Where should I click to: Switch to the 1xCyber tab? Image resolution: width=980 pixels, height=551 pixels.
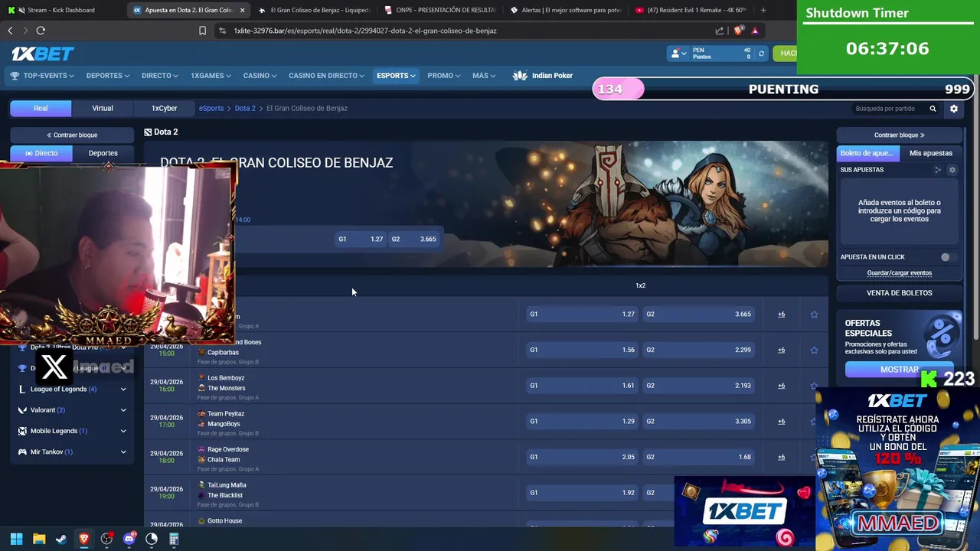164,109
